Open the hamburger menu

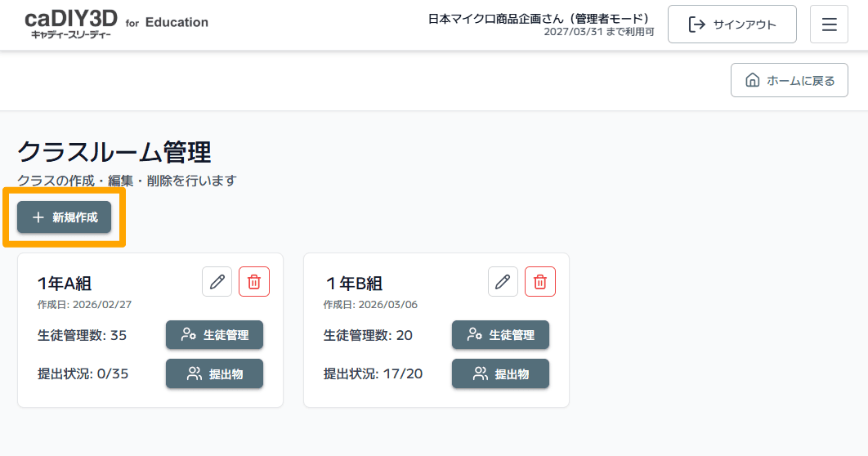[829, 25]
